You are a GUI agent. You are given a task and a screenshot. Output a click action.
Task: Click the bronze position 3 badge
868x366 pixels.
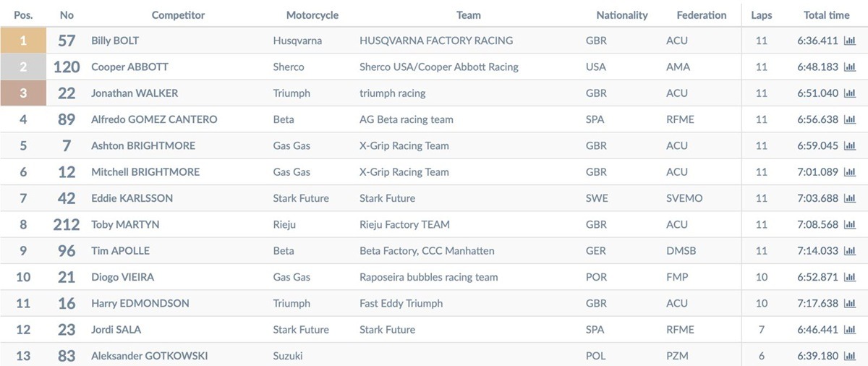tap(23, 93)
